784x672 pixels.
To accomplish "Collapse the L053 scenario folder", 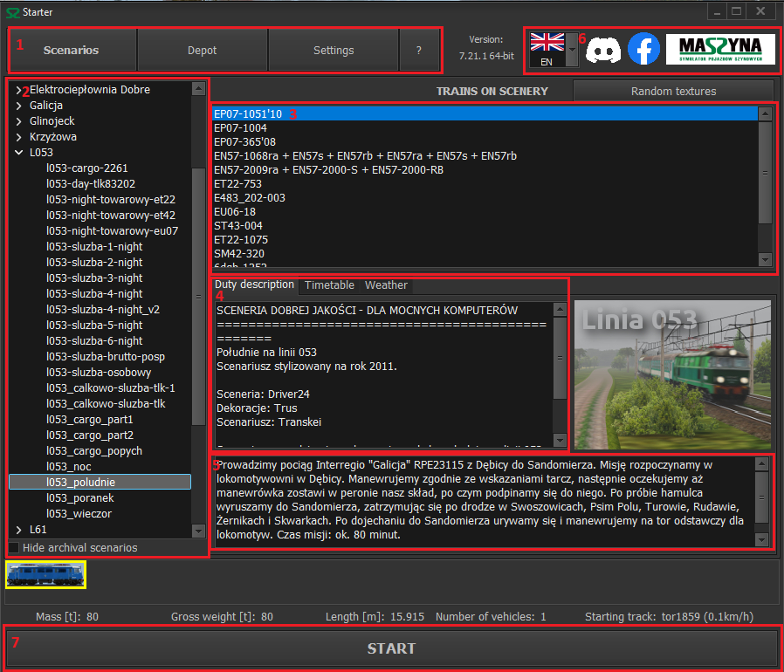I will (19, 152).
